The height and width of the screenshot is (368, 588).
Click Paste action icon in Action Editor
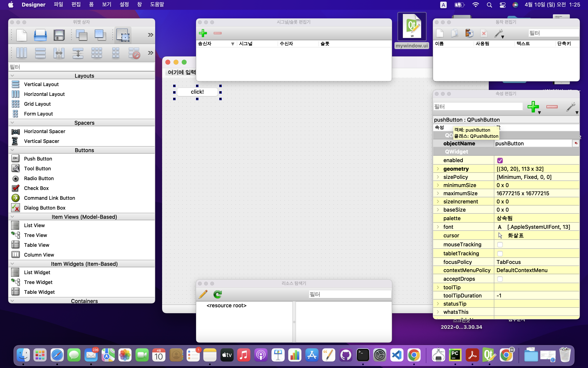tap(469, 33)
